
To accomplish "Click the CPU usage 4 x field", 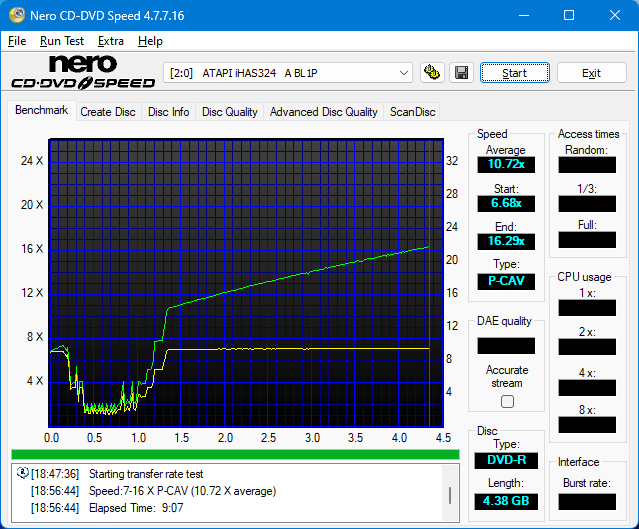I will [x=587, y=388].
